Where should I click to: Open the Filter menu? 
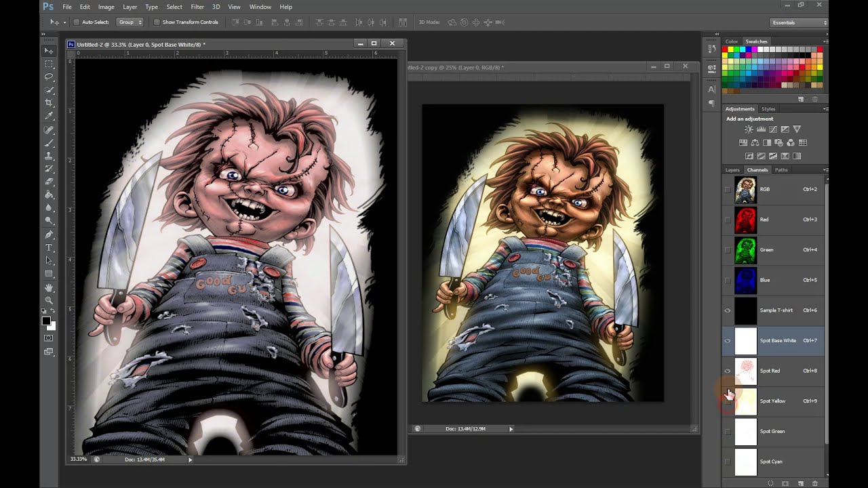click(x=197, y=7)
